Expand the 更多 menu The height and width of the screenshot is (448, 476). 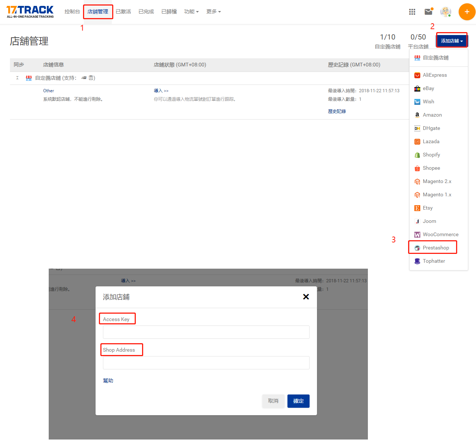(x=213, y=12)
